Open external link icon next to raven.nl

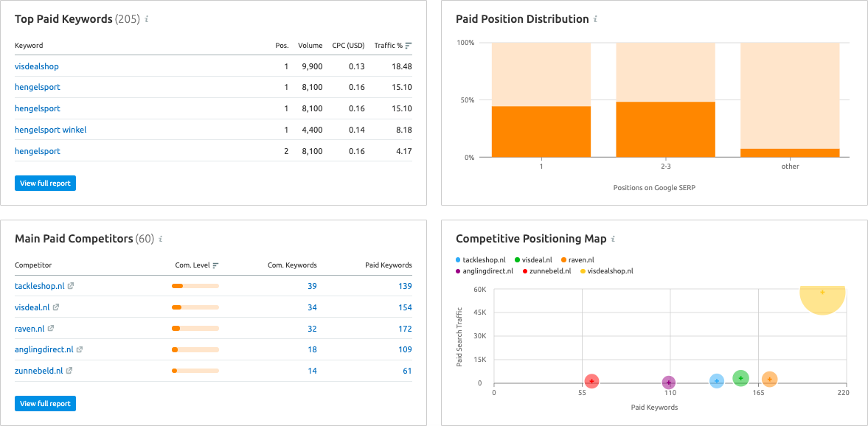pyautogui.click(x=50, y=329)
